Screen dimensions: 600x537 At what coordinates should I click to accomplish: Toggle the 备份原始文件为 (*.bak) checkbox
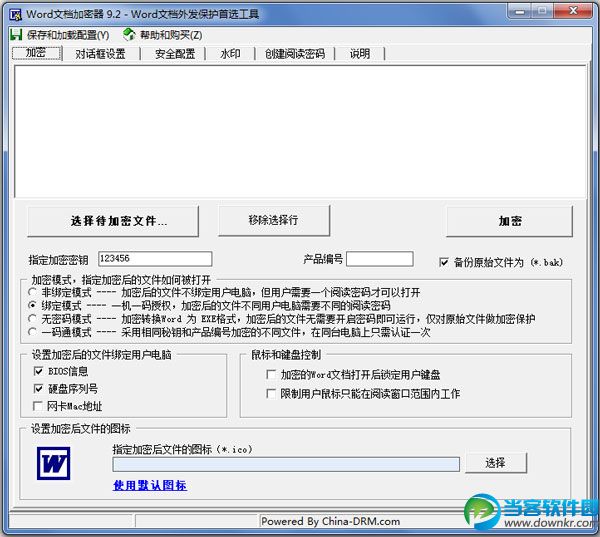(444, 262)
